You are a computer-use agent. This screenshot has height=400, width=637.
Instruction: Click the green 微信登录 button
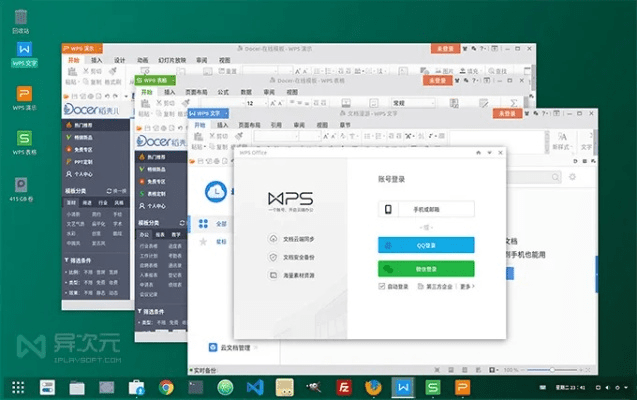[425, 268]
